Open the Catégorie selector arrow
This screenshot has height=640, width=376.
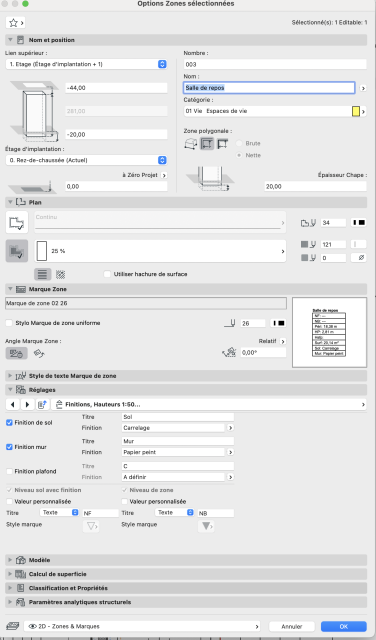click(363, 111)
